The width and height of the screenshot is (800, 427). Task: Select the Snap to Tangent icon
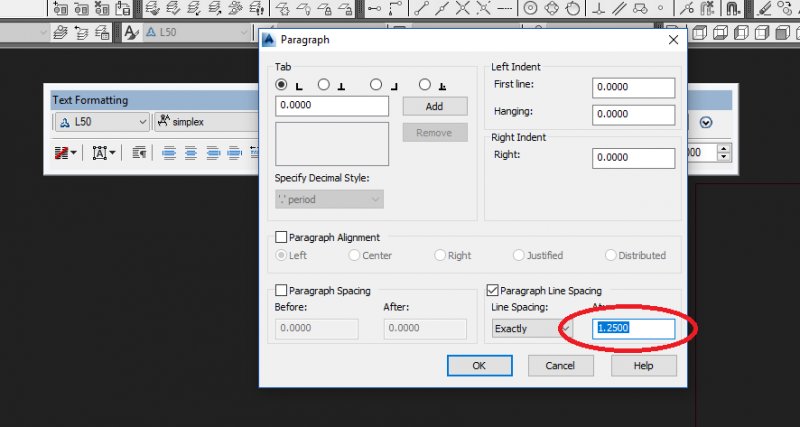coord(573,8)
